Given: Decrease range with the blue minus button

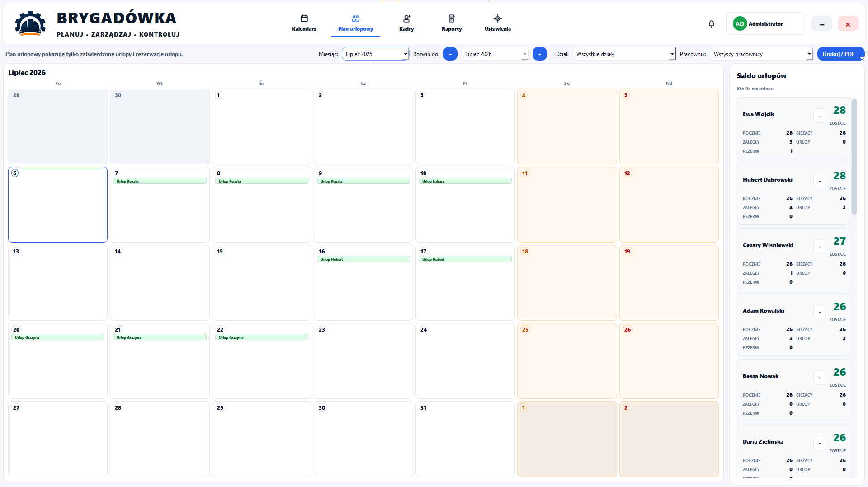Looking at the screenshot, I should point(450,54).
